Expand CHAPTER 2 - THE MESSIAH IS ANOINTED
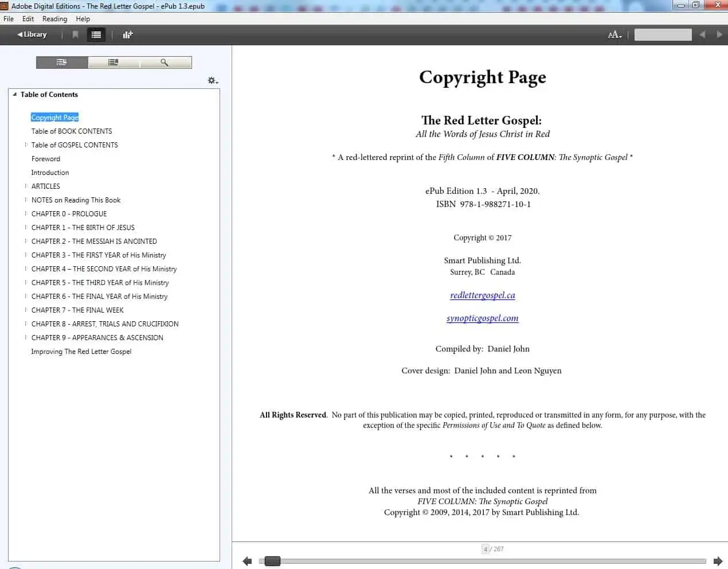 pos(26,241)
